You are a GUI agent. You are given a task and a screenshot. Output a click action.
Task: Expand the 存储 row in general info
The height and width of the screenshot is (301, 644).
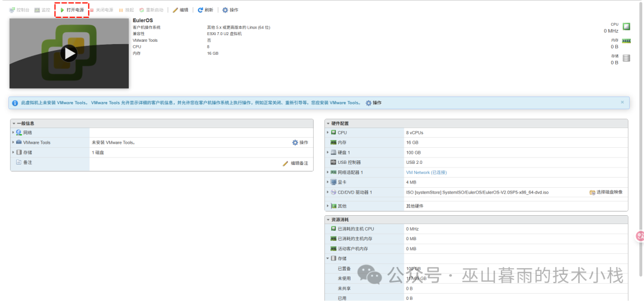13,153
